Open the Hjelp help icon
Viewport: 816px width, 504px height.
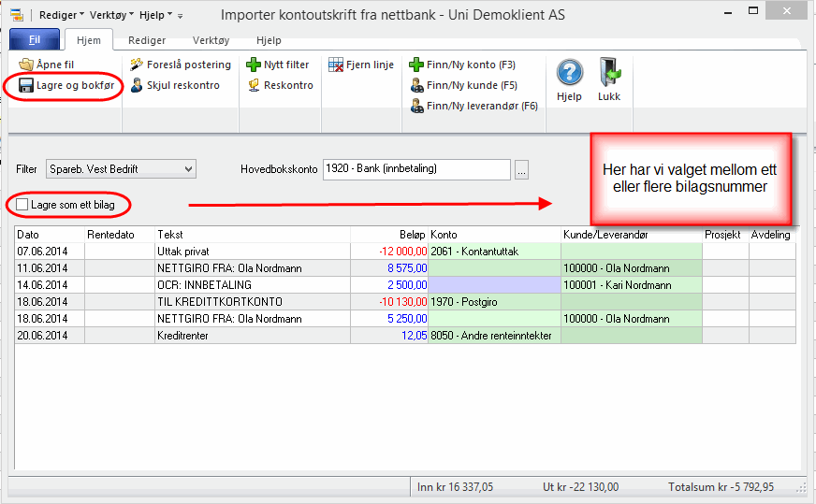pos(569,73)
